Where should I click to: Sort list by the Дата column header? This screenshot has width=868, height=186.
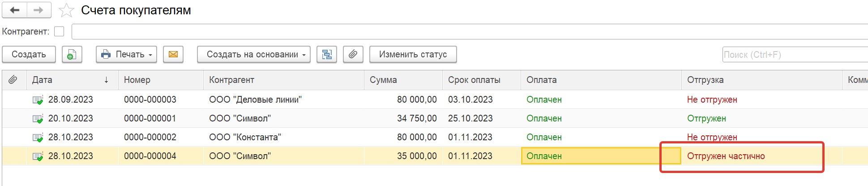72,80
